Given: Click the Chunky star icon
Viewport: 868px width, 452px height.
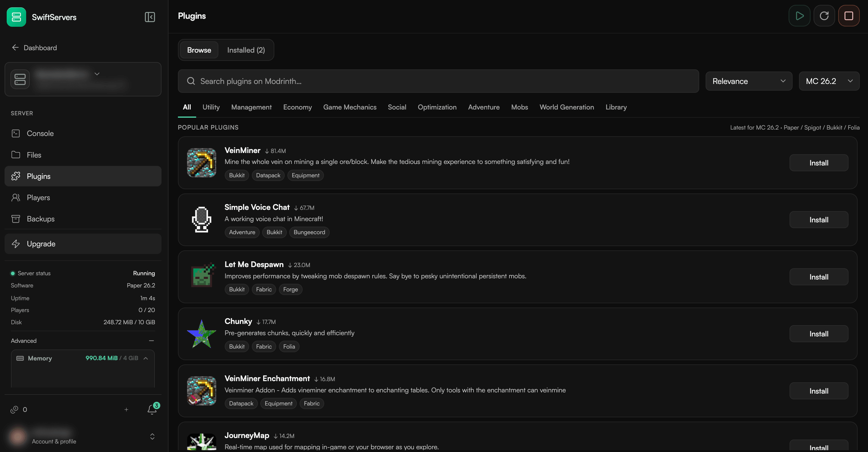Looking at the screenshot, I should point(202,334).
